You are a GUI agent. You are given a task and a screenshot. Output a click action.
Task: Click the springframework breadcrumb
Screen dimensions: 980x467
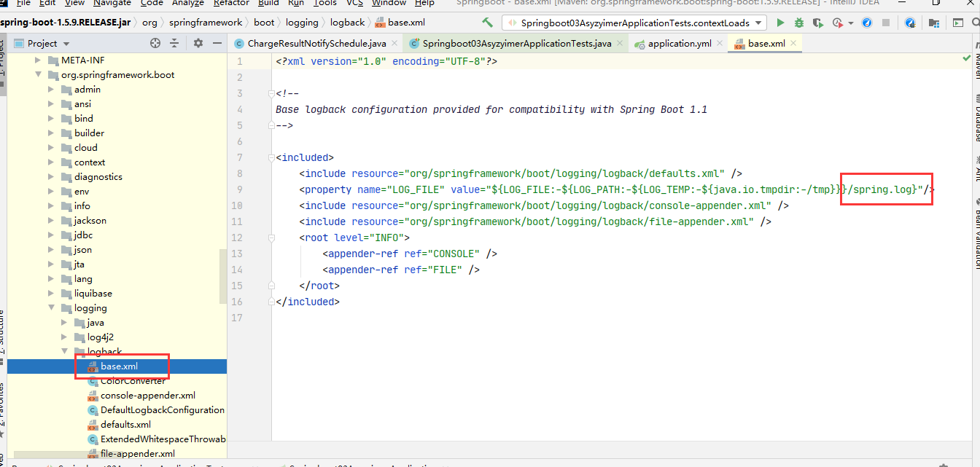206,23
